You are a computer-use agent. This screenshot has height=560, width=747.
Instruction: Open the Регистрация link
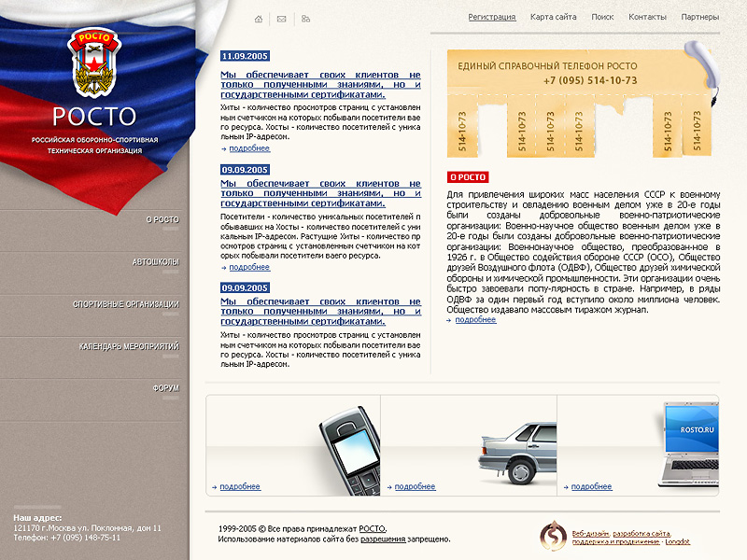(x=492, y=17)
